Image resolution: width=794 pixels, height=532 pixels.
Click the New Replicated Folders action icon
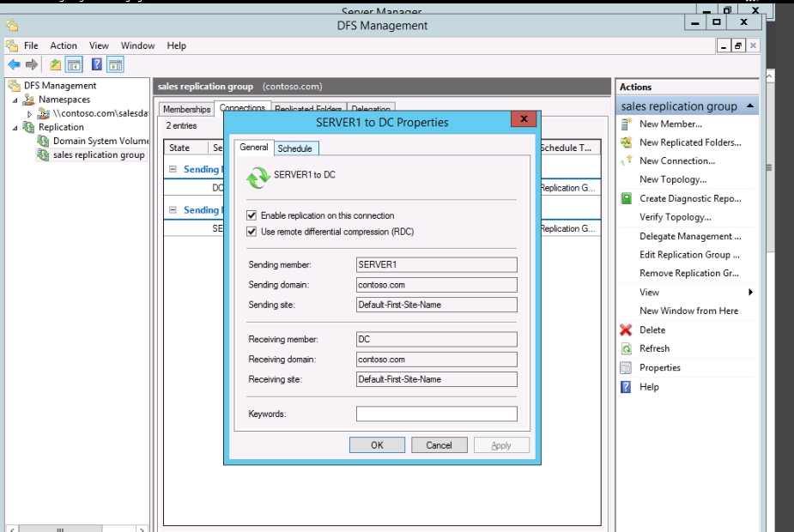pyautogui.click(x=627, y=142)
